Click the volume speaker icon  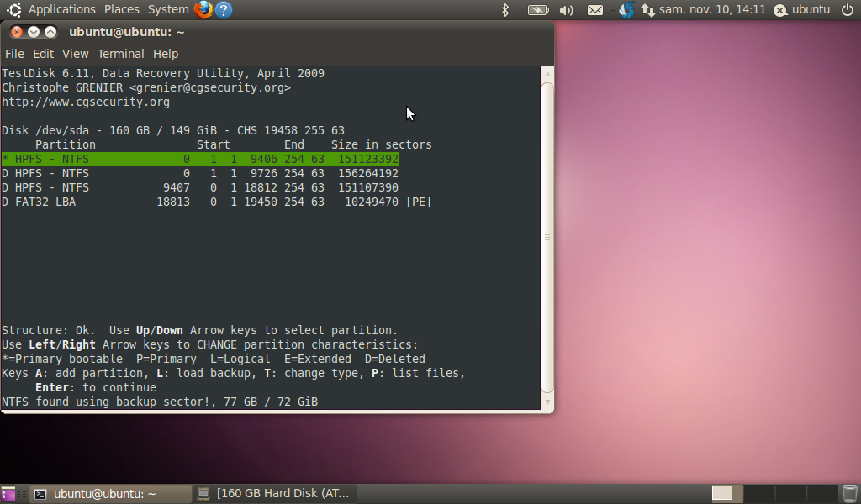[566, 10]
